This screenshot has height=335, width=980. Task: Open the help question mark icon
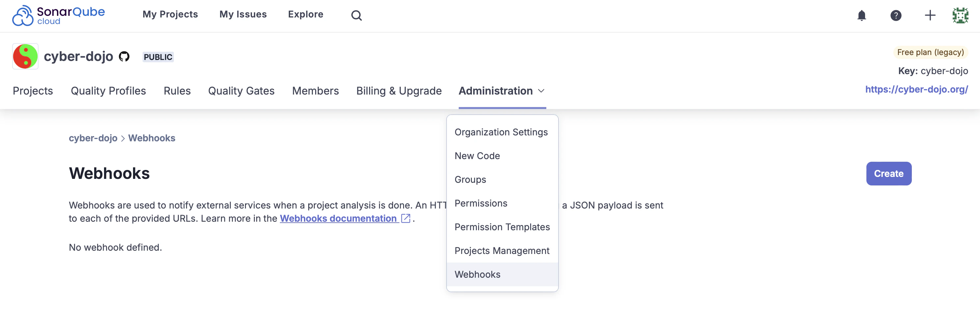coord(896,15)
